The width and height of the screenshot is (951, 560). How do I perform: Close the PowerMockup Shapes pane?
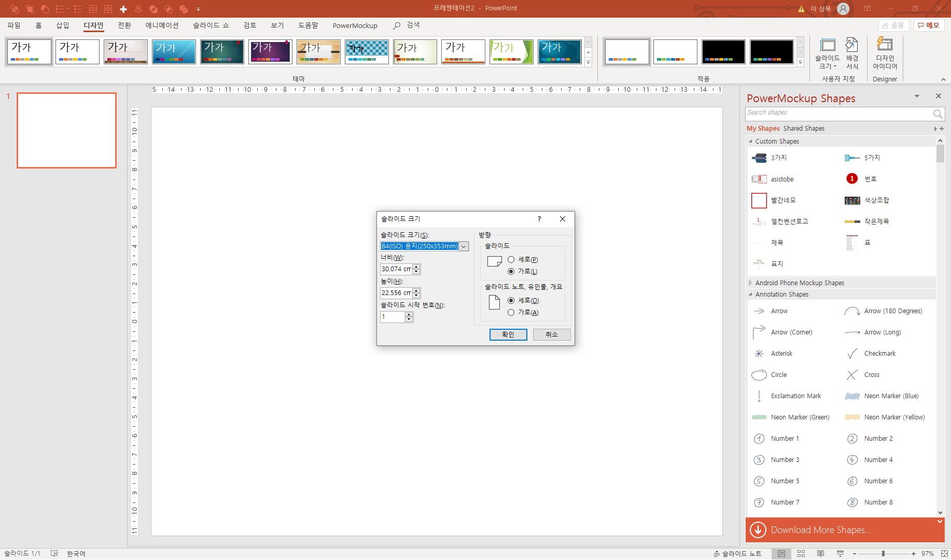point(938,96)
